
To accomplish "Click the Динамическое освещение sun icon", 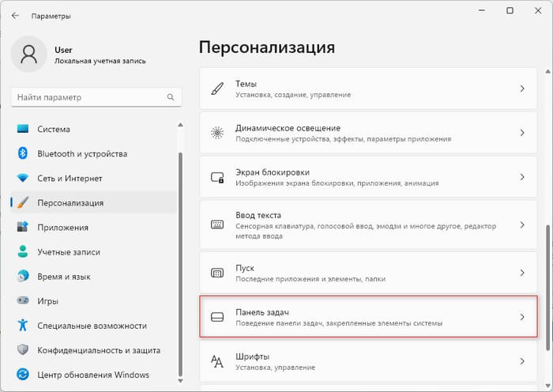I will coord(217,133).
